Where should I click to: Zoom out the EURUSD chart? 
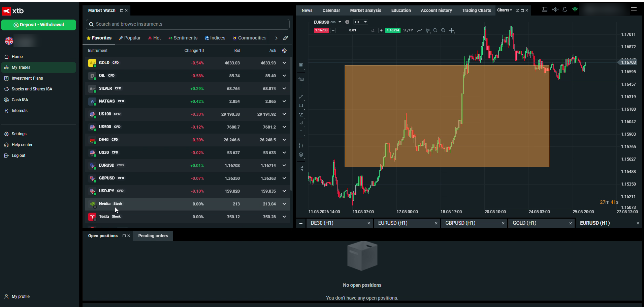point(435,30)
